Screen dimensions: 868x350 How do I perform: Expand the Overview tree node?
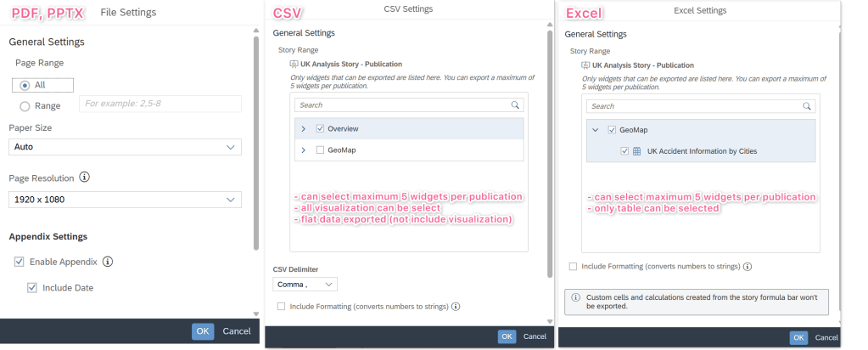coord(303,128)
